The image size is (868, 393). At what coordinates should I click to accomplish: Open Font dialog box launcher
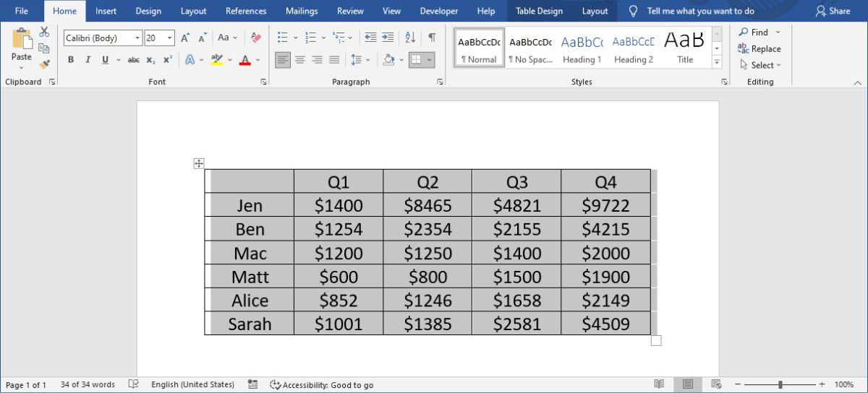[263, 82]
